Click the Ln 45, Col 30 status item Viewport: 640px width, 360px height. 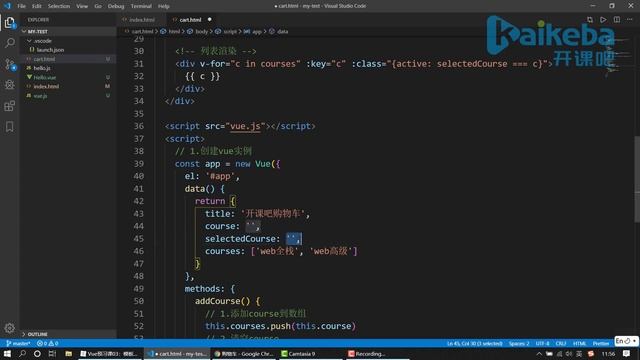coord(474,344)
